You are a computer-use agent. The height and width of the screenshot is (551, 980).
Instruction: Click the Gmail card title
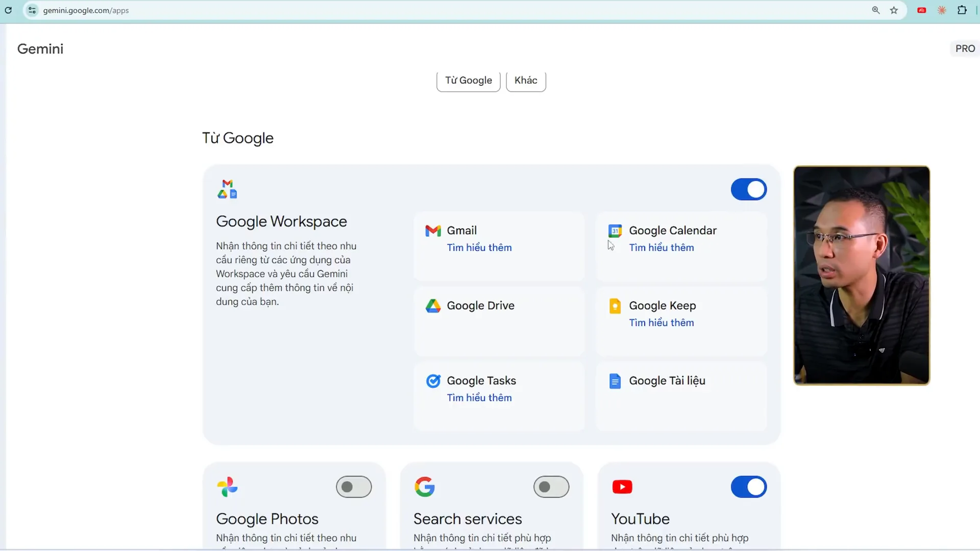tap(462, 231)
